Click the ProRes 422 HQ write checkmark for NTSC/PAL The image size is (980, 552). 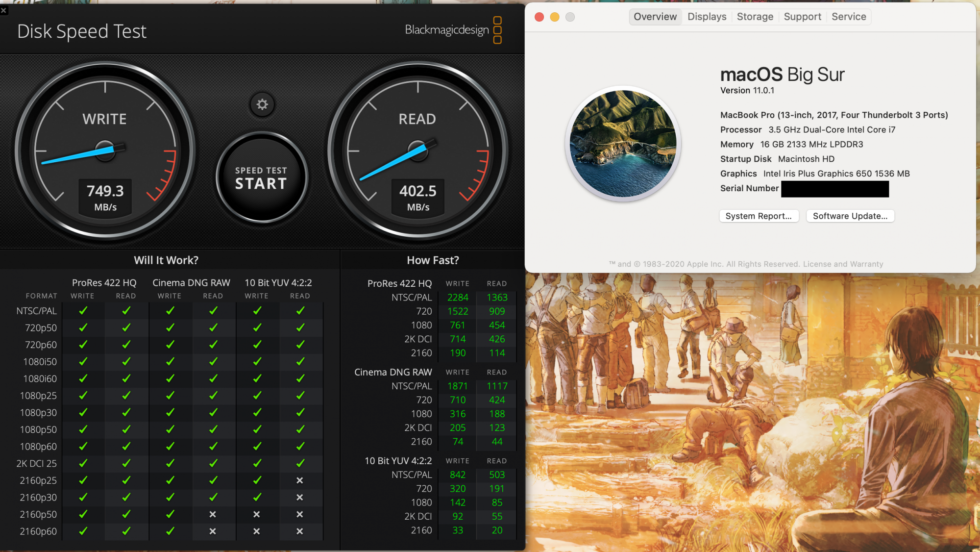tap(83, 310)
